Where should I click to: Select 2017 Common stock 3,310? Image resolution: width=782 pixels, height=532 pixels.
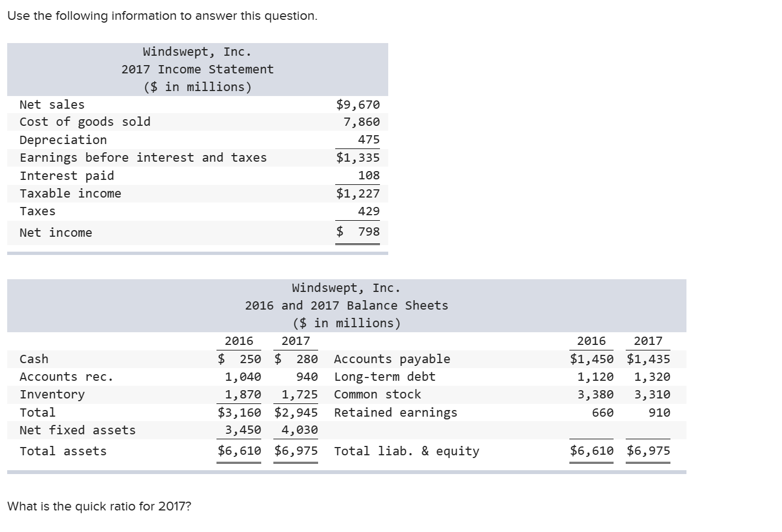(x=652, y=395)
